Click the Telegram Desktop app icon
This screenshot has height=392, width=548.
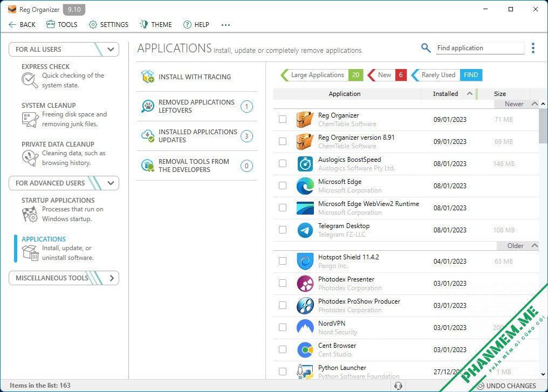coord(305,230)
